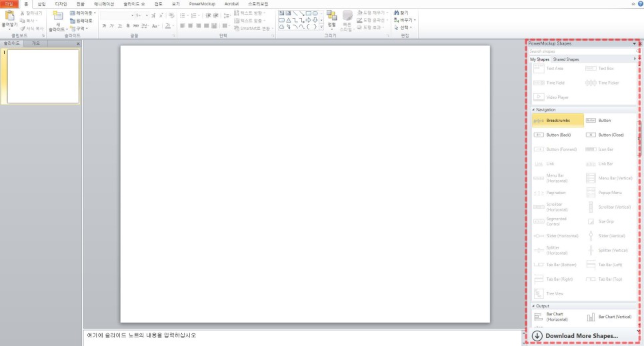Open the PowerMockup ribbon tab
The height and width of the screenshot is (346, 644).
(202, 4)
